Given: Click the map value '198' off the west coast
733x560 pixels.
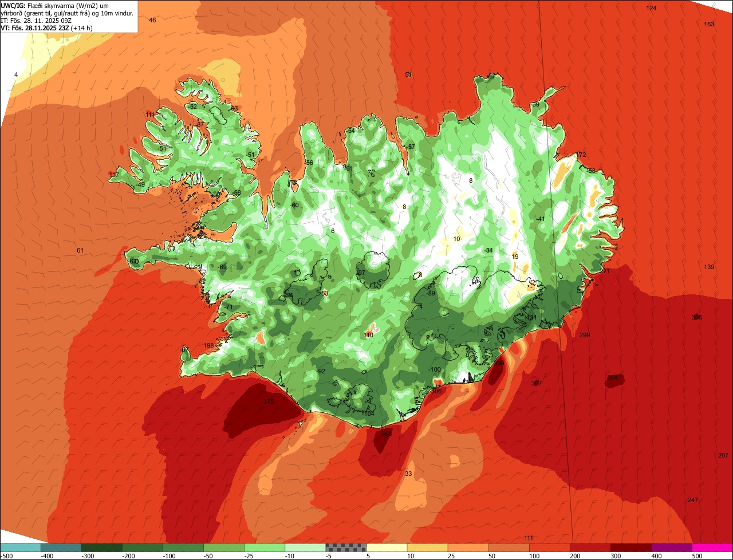Looking at the screenshot, I should 208,346.
